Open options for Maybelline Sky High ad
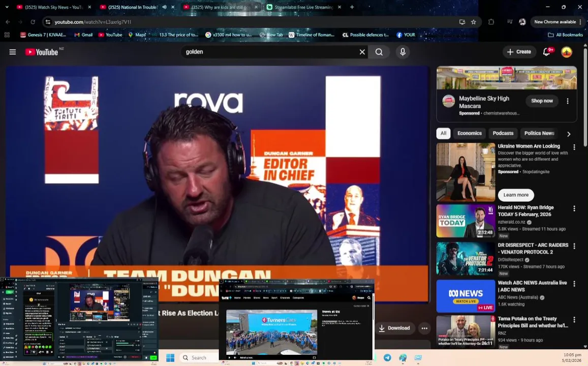 pos(567,101)
